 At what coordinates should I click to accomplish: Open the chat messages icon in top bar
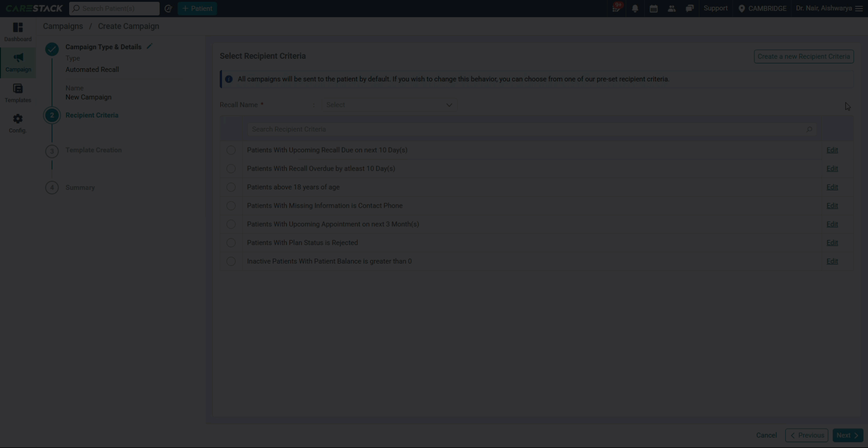coord(690,8)
